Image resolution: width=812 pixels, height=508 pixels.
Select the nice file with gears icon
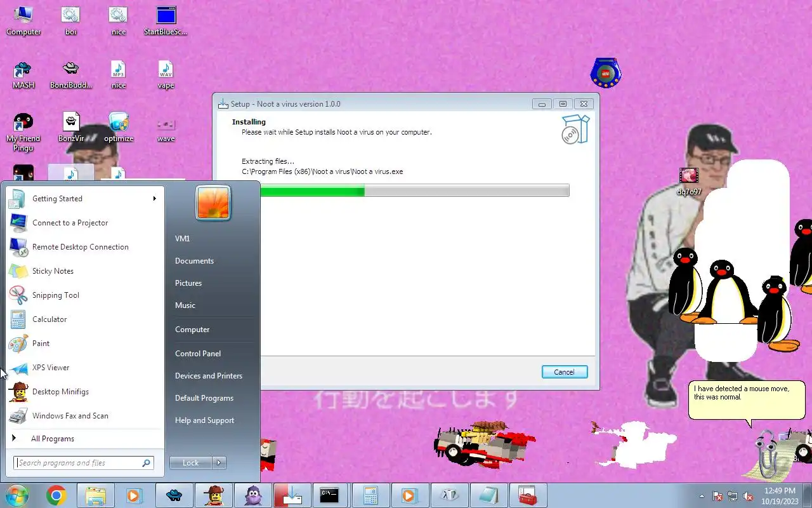coord(119,20)
